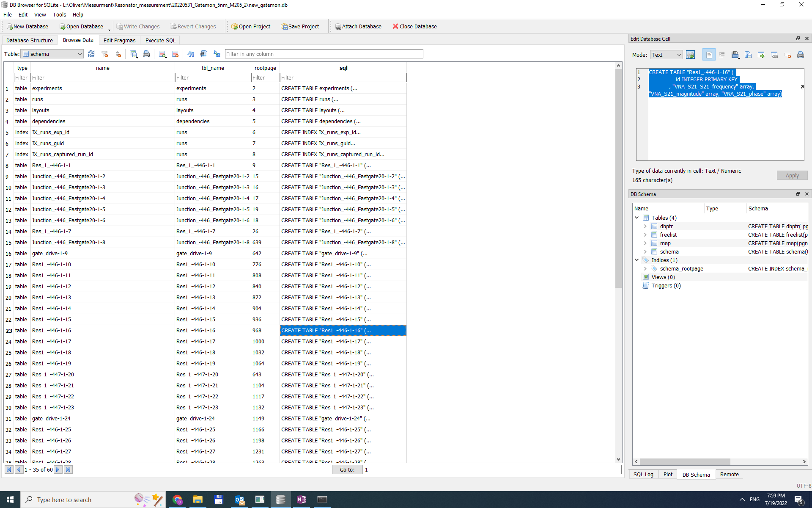Image resolution: width=812 pixels, height=508 pixels.
Task: Expand the freelist table node
Action: tap(645, 235)
